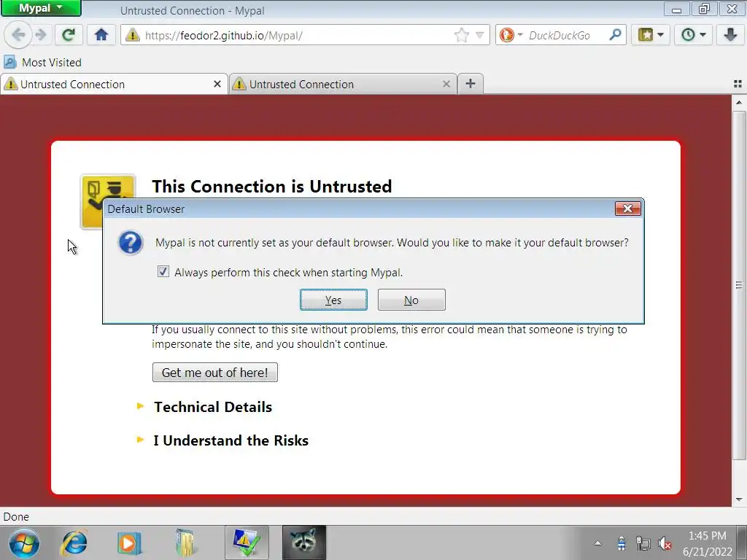Click the network status tray icon
Viewport: 747px width, 560px height.
pyautogui.click(x=643, y=543)
